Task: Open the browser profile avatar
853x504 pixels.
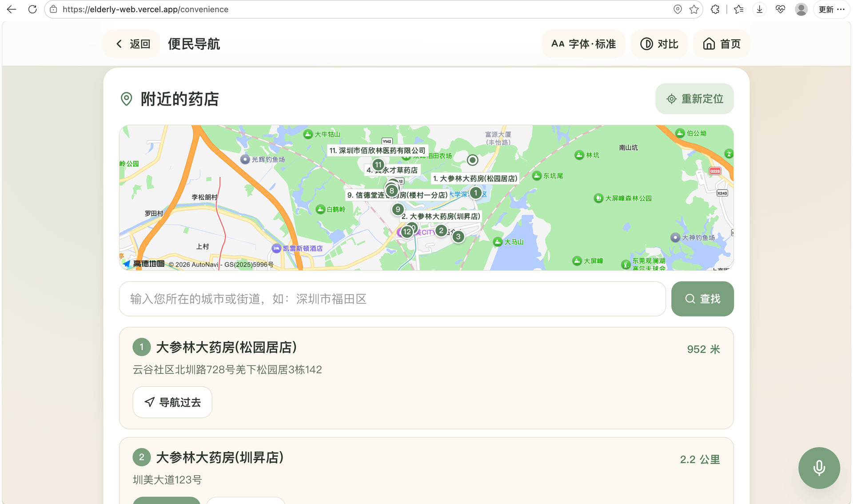Action: tap(801, 9)
